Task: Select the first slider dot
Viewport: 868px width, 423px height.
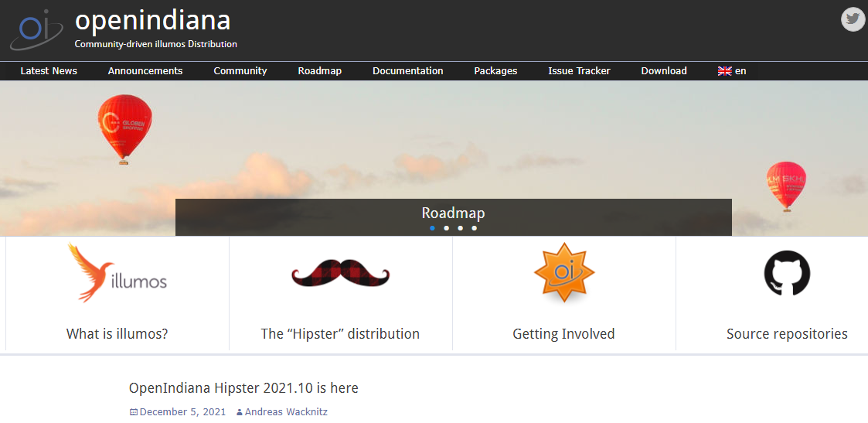Action: click(432, 228)
